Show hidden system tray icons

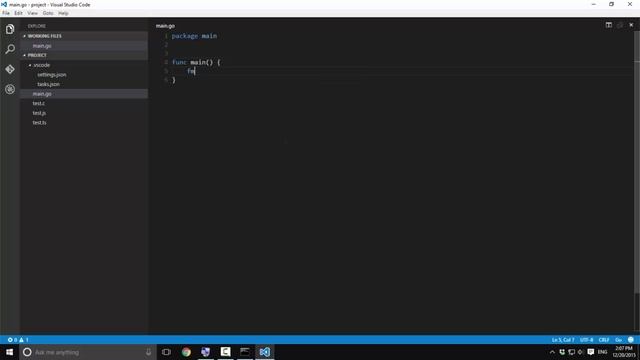pos(552,352)
